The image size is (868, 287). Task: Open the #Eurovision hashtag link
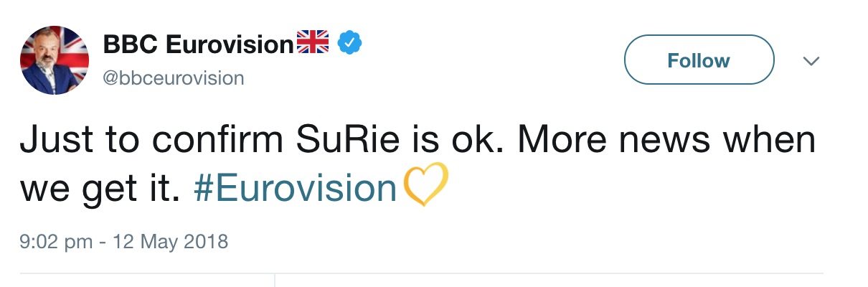[x=295, y=189]
